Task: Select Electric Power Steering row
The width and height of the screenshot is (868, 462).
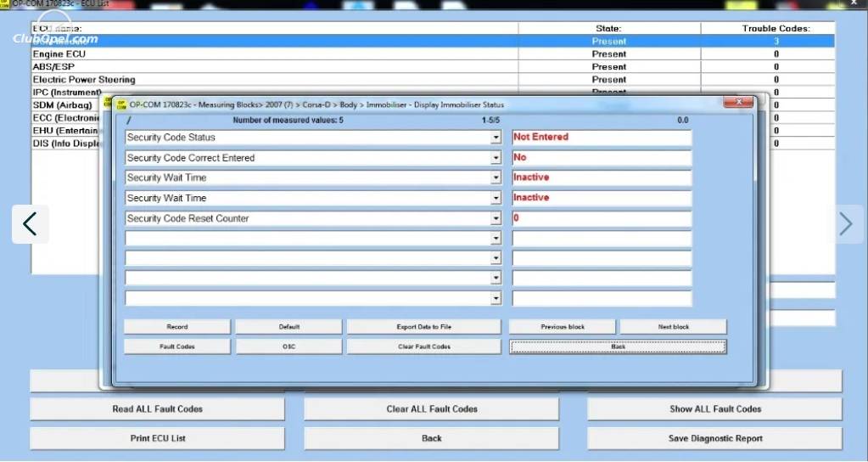Action: [433, 80]
